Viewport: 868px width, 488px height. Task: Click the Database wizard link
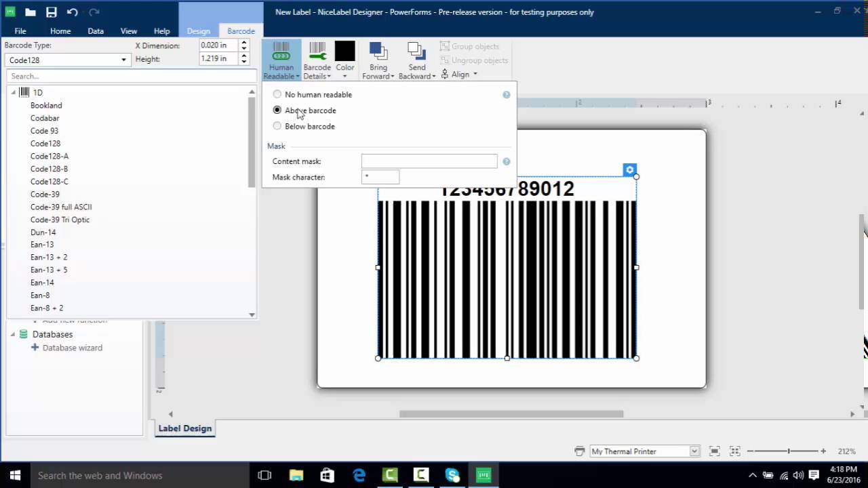coord(73,348)
